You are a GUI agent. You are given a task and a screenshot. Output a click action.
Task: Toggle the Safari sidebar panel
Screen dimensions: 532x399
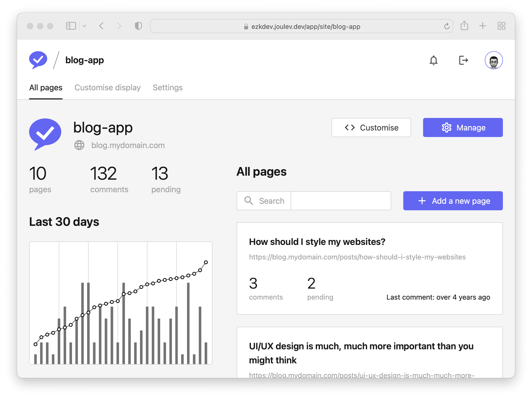coord(71,26)
